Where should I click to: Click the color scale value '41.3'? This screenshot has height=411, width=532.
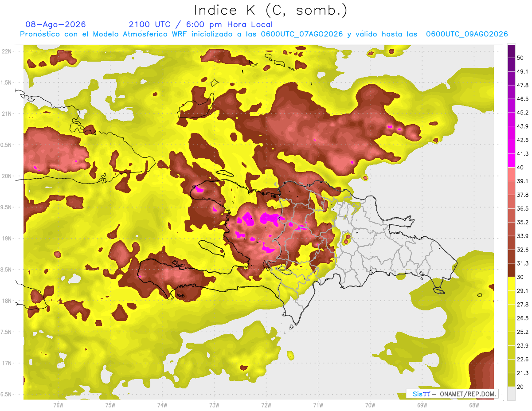(x=523, y=154)
